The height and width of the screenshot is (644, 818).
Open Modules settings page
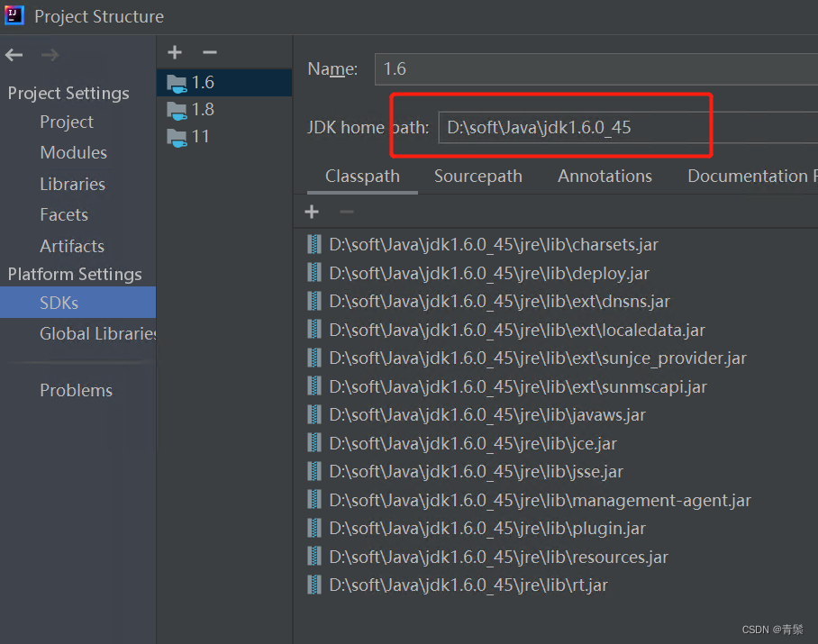[74, 153]
